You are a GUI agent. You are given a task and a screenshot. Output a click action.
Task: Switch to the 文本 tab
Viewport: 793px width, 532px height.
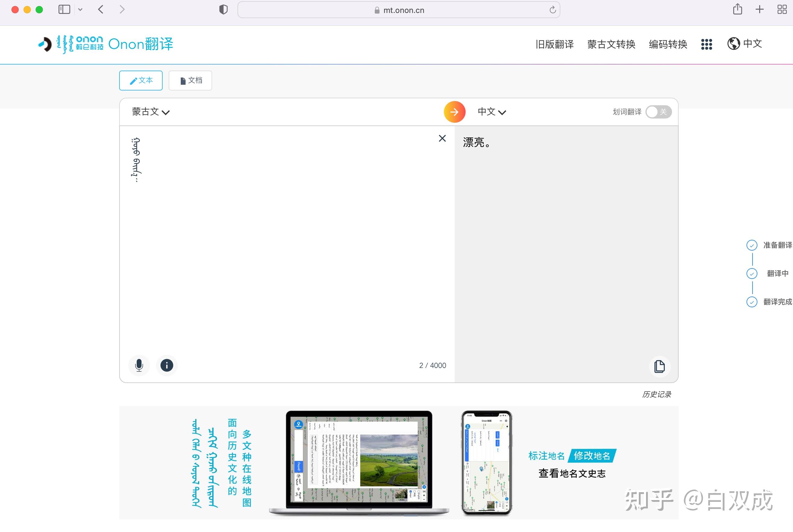point(141,81)
